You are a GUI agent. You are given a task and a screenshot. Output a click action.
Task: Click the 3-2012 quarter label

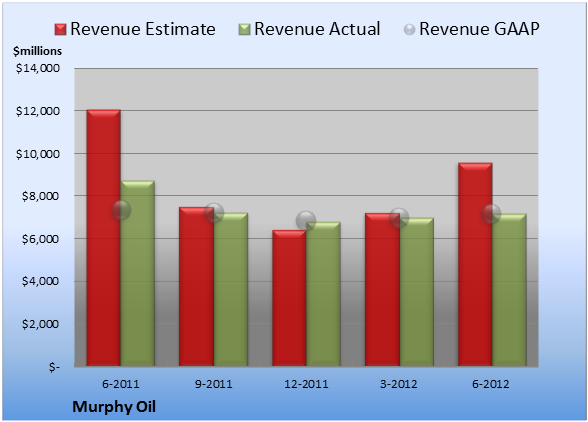coord(399,384)
